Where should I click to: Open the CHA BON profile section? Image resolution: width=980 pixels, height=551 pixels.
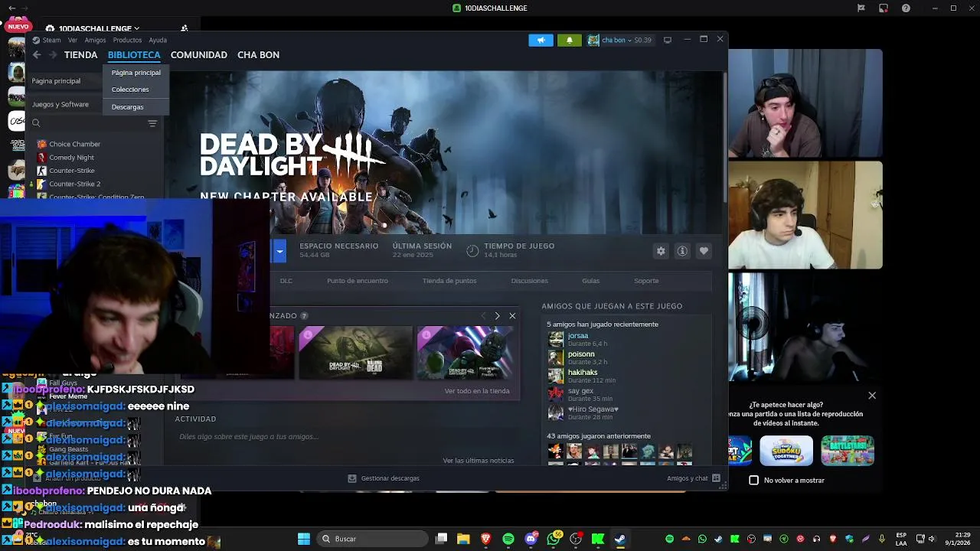click(258, 55)
